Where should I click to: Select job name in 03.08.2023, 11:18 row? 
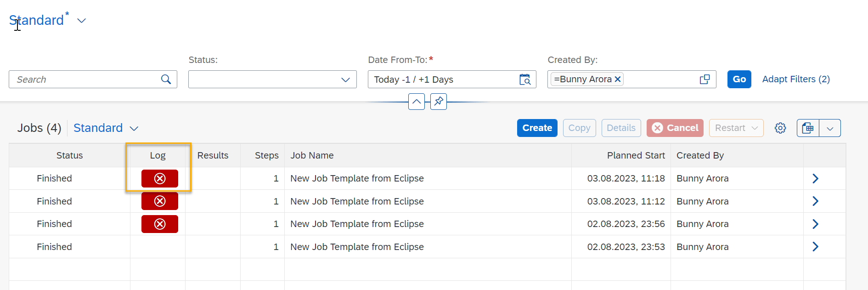(x=357, y=178)
